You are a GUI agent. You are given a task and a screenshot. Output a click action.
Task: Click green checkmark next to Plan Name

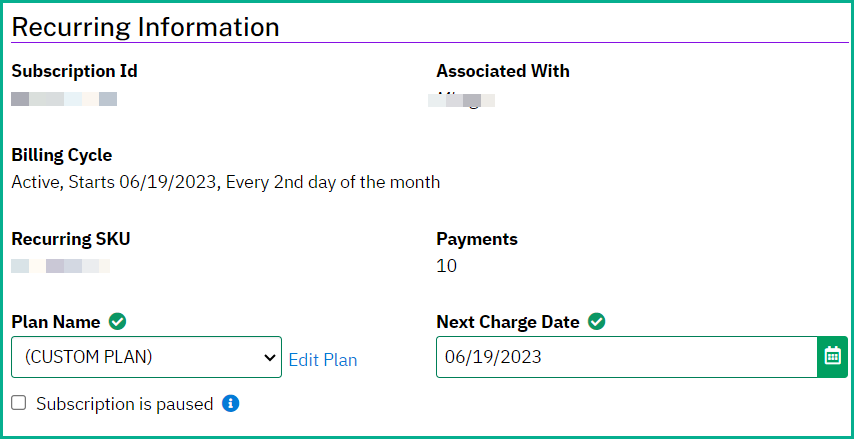click(x=117, y=322)
